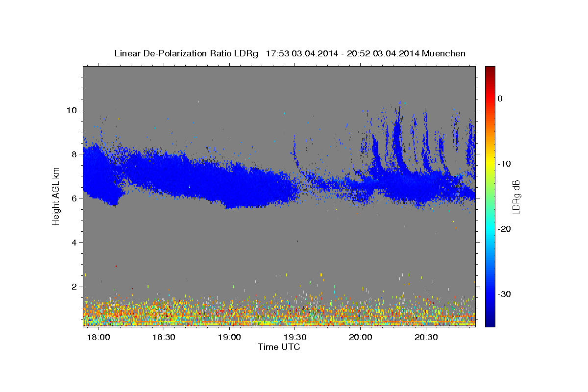The width and height of the screenshot is (588, 392).
Task: Click the 'Time UTC' axis label
Action: point(279,347)
